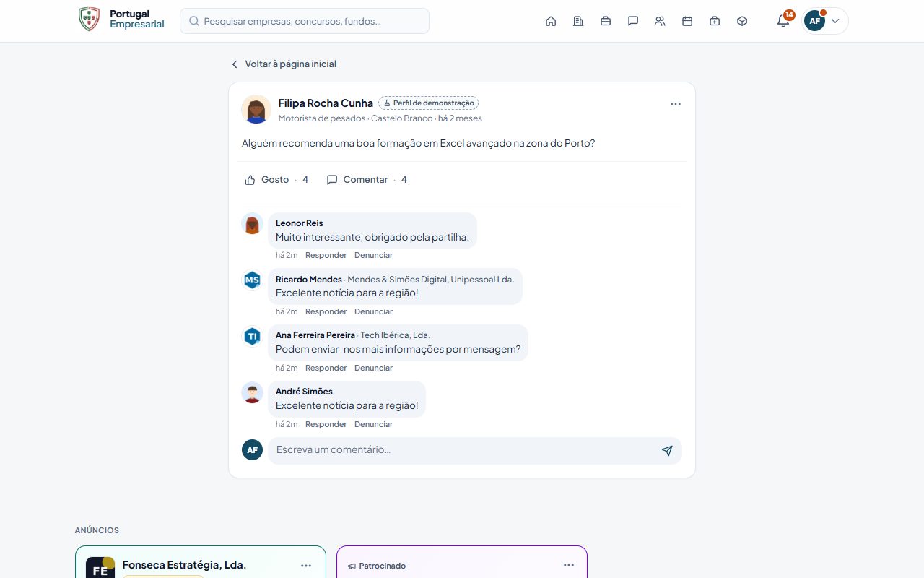Open Patrocinado card three-dot menu

pyautogui.click(x=569, y=565)
